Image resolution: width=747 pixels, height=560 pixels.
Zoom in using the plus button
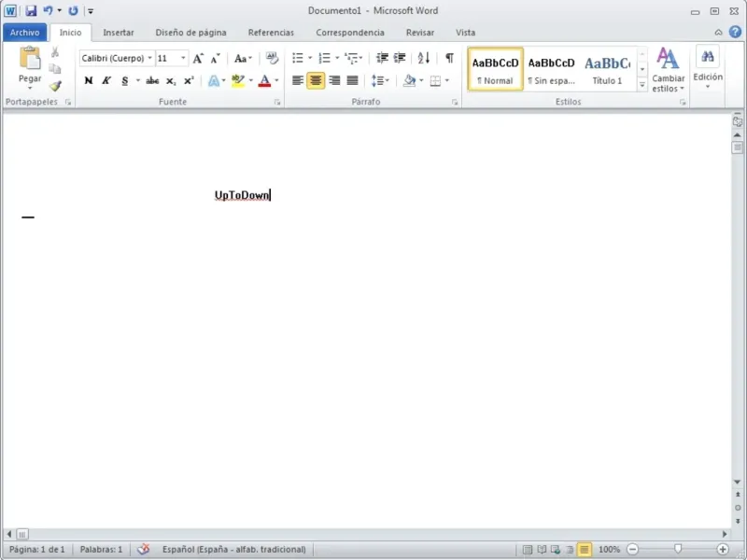(x=722, y=550)
